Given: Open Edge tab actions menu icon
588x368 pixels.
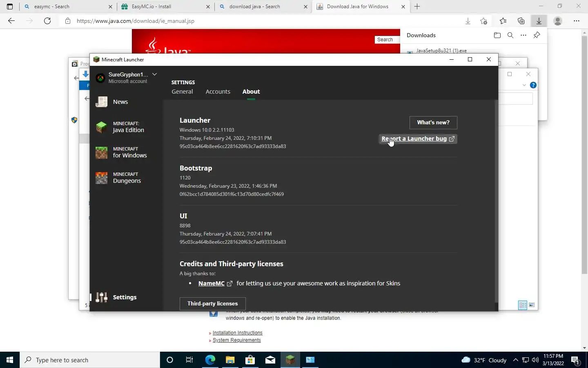Looking at the screenshot, I should pos(10,7).
